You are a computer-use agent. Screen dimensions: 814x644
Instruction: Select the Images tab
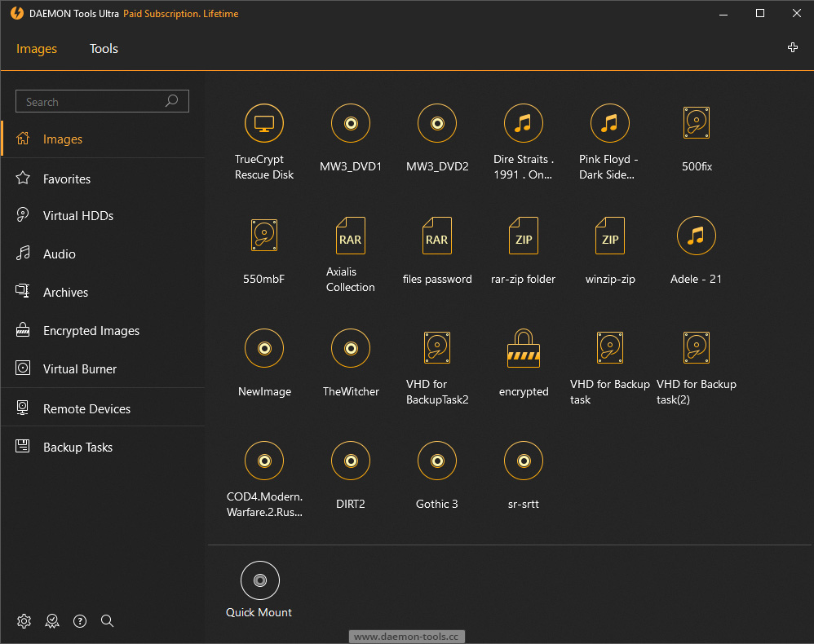tap(36, 48)
